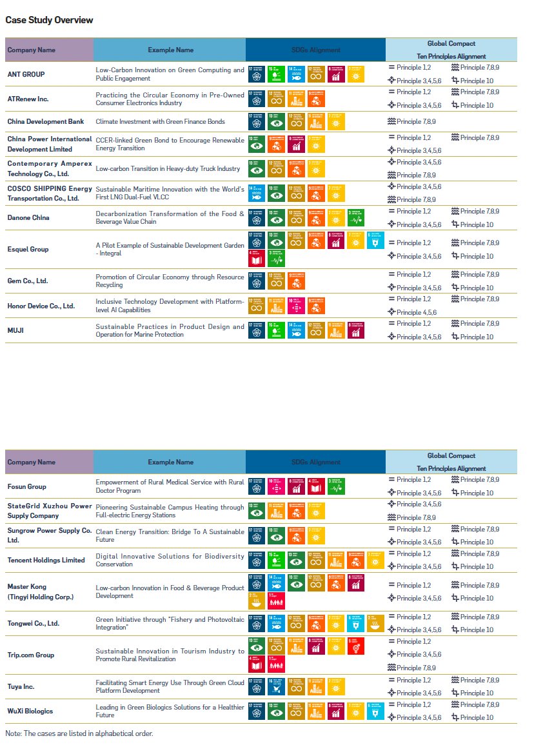Select 'ATRenew Inc.' company name
The width and height of the screenshot is (534, 756).
(x=28, y=99)
